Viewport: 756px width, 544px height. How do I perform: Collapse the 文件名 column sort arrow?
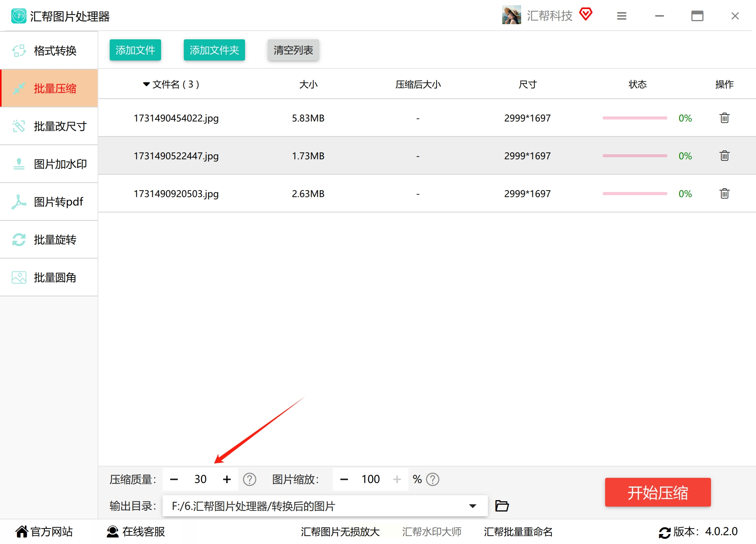pos(146,84)
